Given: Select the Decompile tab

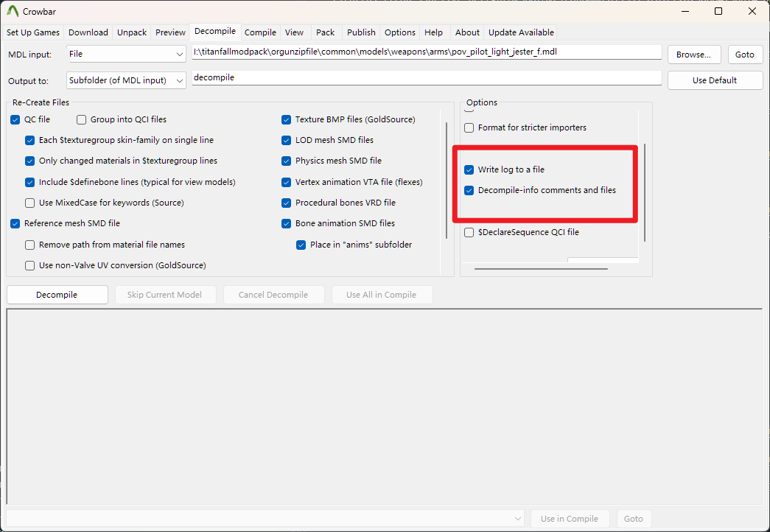Looking at the screenshot, I should click(x=215, y=32).
